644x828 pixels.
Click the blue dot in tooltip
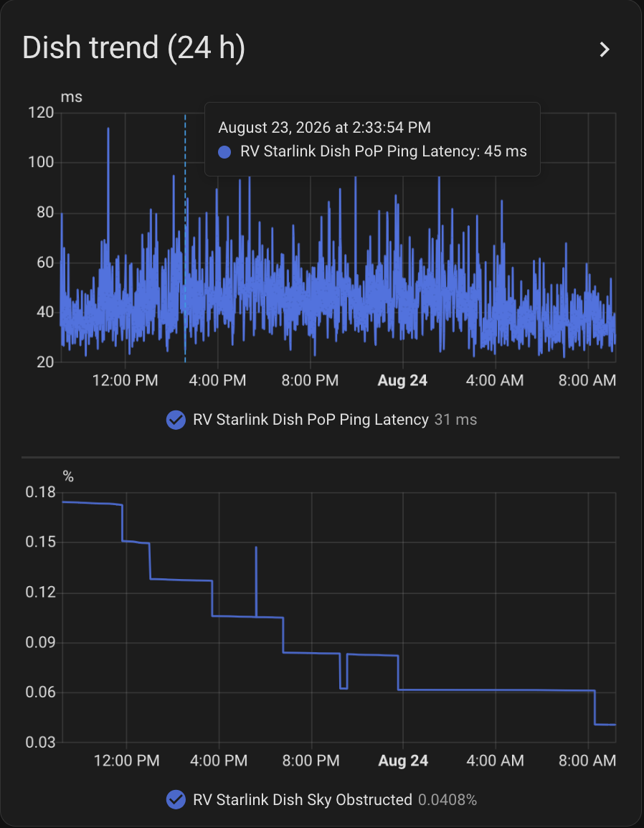point(225,152)
